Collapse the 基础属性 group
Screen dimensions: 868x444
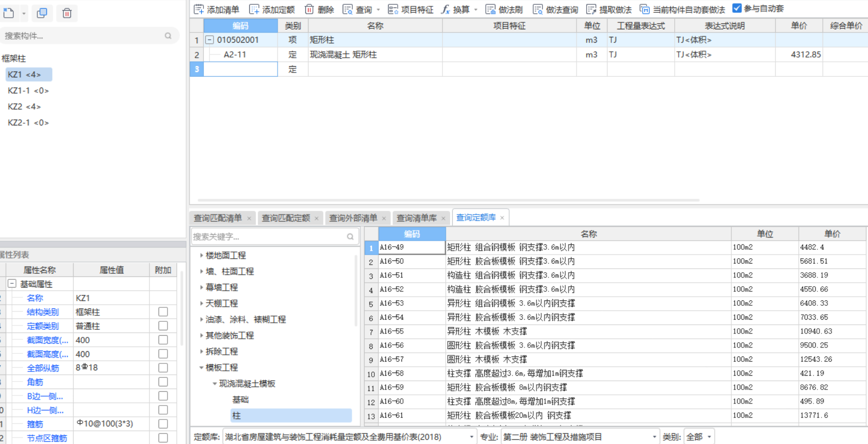12,284
